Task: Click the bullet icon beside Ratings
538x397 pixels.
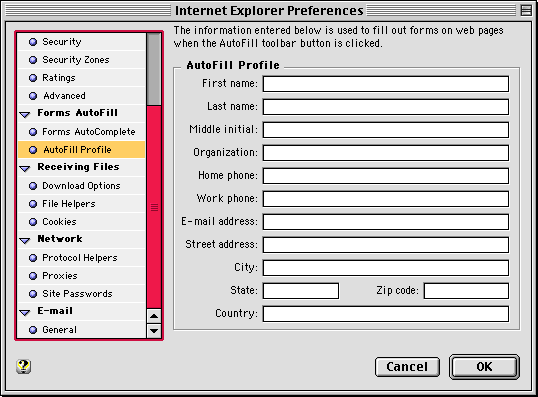Action: (x=33, y=78)
